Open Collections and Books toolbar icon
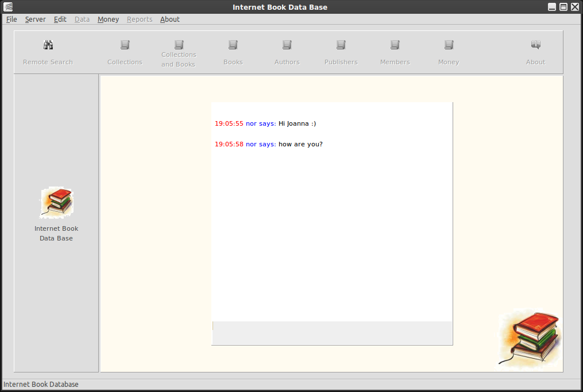This screenshot has width=583, height=392. tap(179, 45)
